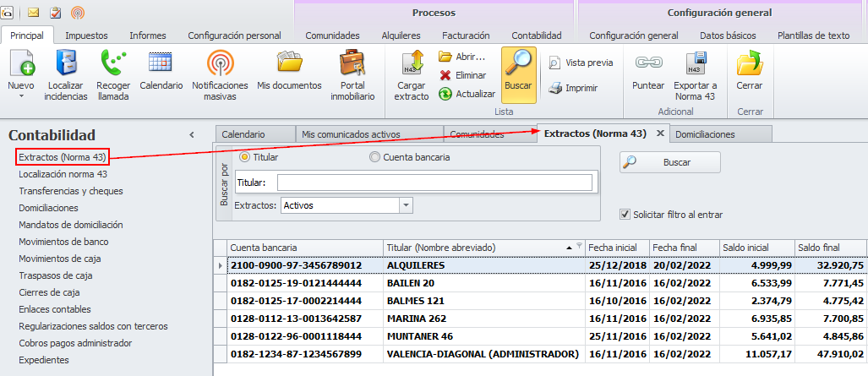Open Facturación ribbon tab
This screenshot has height=376, width=868.
pos(466,35)
